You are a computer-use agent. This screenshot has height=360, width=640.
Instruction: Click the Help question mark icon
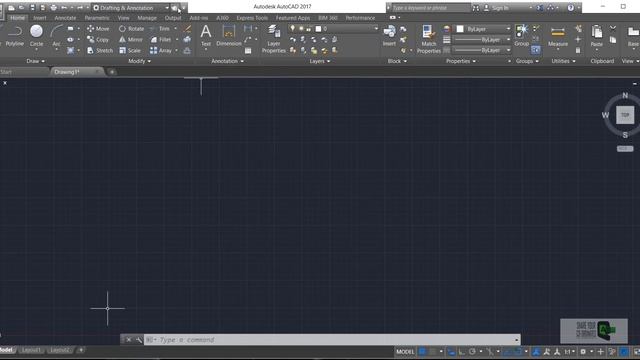(571, 8)
